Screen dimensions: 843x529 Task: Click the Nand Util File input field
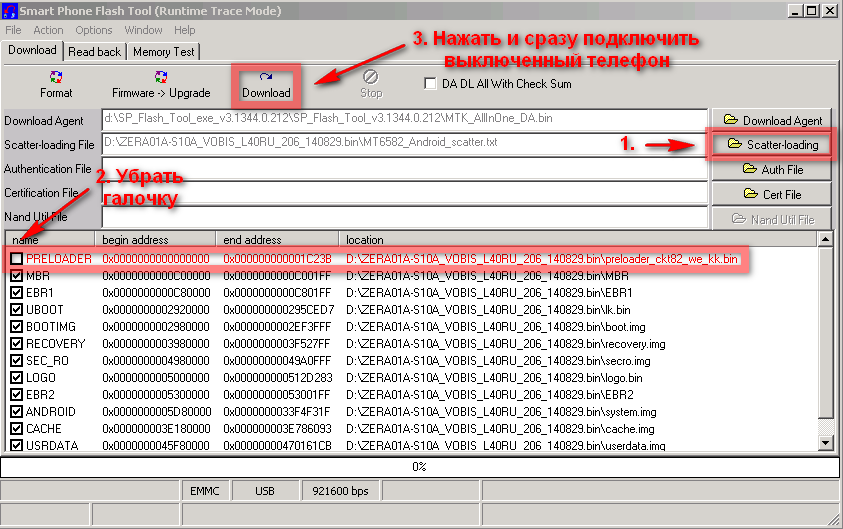point(404,217)
